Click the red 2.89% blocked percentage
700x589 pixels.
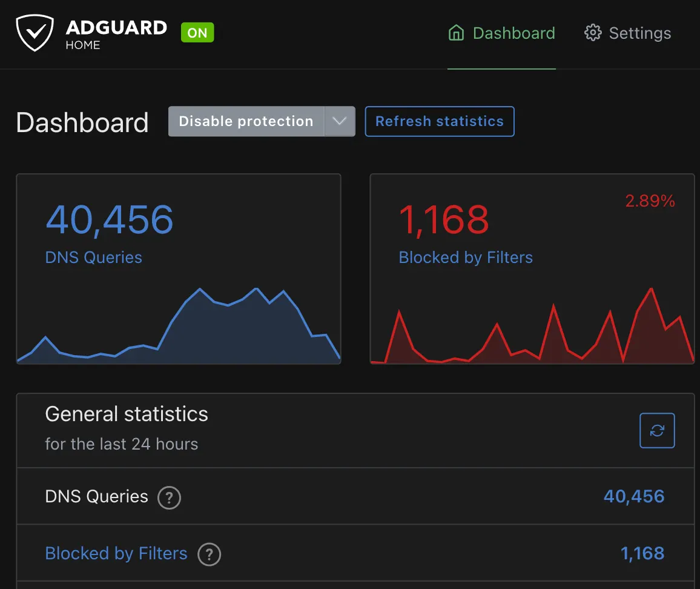click(x=650, y=201)
